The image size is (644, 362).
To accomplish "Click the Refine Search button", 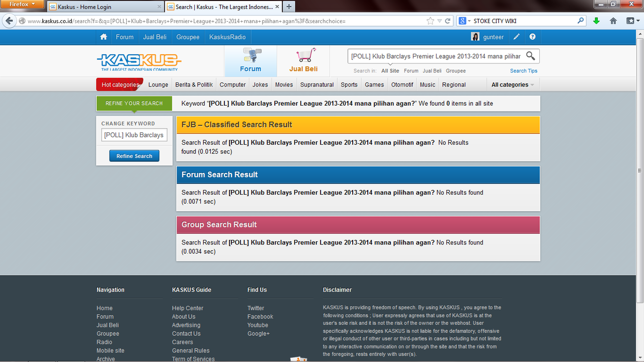I will 134,156.
